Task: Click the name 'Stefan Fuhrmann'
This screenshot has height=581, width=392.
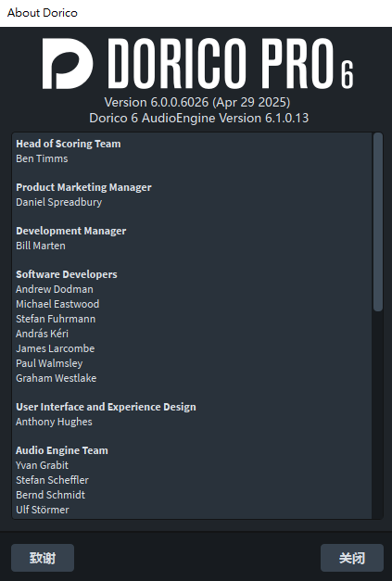Action: click(56, 319)
